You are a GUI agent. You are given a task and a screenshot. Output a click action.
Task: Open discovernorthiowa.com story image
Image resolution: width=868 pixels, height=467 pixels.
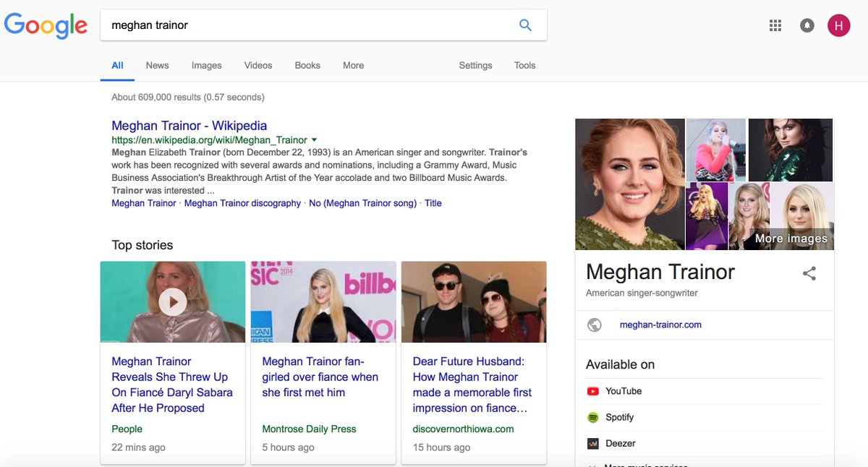pos(474,301)
